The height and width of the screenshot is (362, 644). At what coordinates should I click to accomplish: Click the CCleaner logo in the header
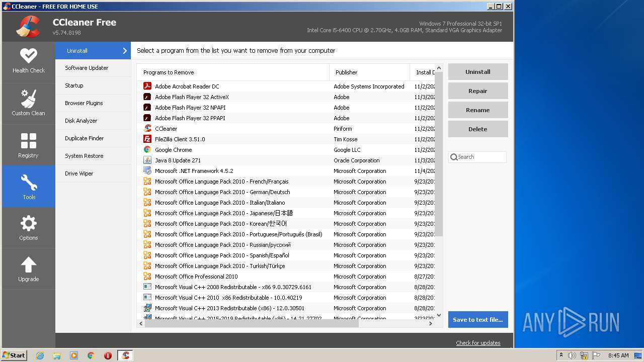point(28,27)
